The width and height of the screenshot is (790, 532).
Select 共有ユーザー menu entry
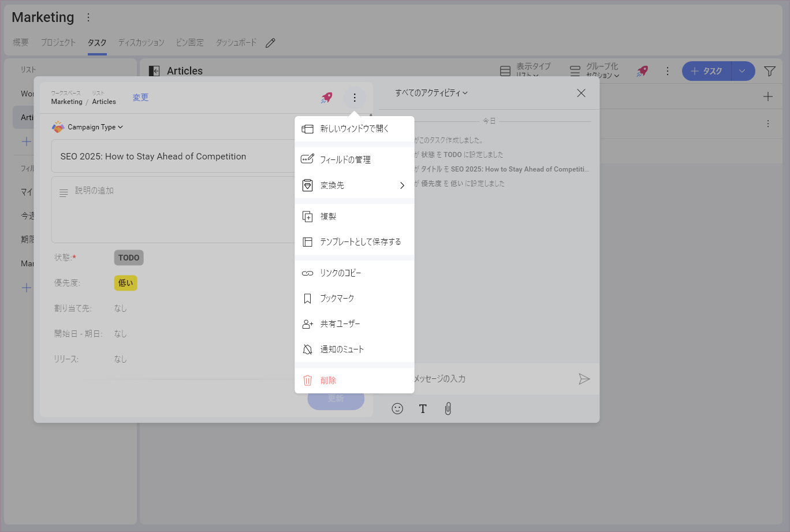point(354,324)
